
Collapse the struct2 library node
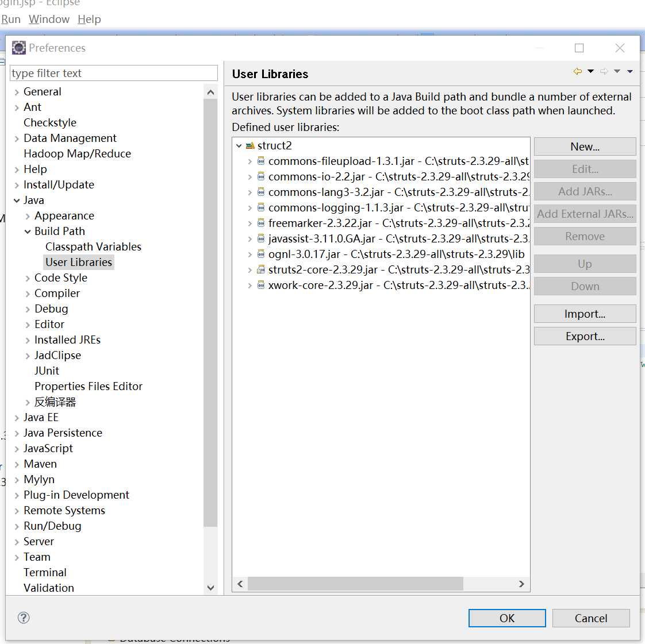pos(239,145)
